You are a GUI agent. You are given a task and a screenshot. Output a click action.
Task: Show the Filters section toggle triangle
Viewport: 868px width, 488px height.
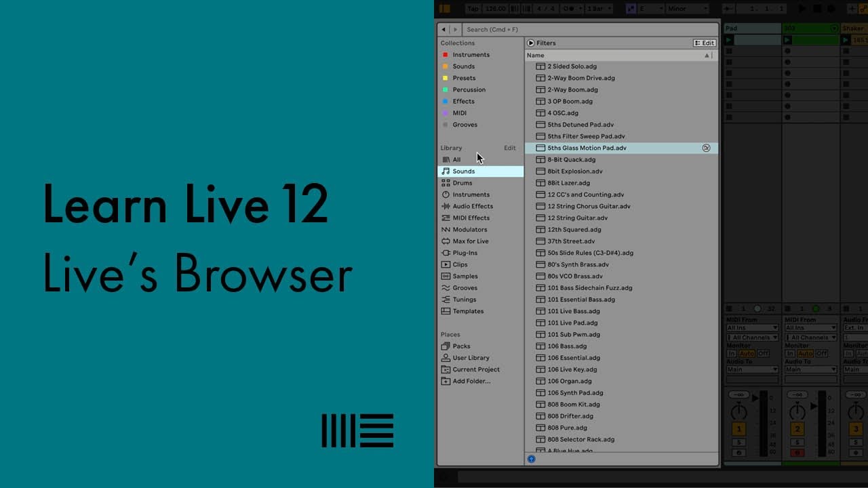pos(531,43)
